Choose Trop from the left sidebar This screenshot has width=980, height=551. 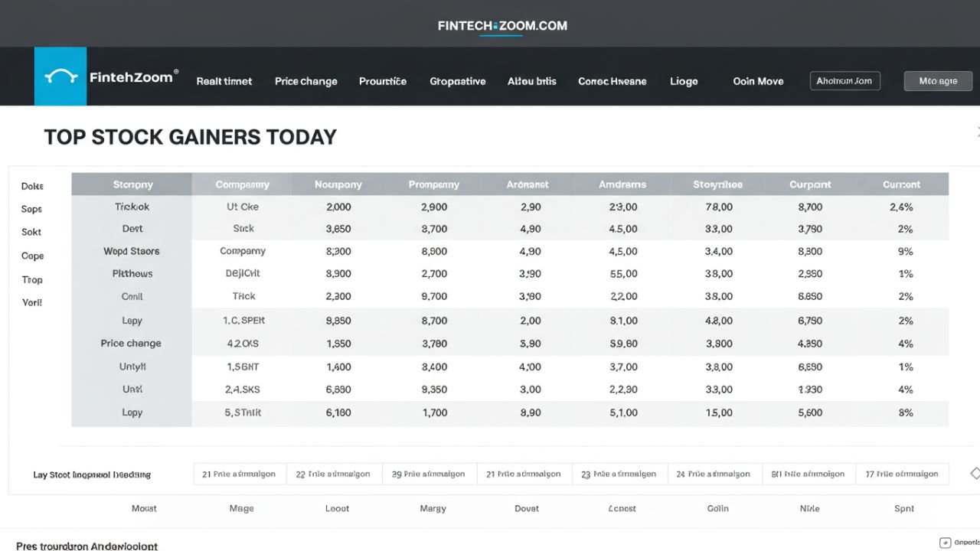(x=32, y=279)
